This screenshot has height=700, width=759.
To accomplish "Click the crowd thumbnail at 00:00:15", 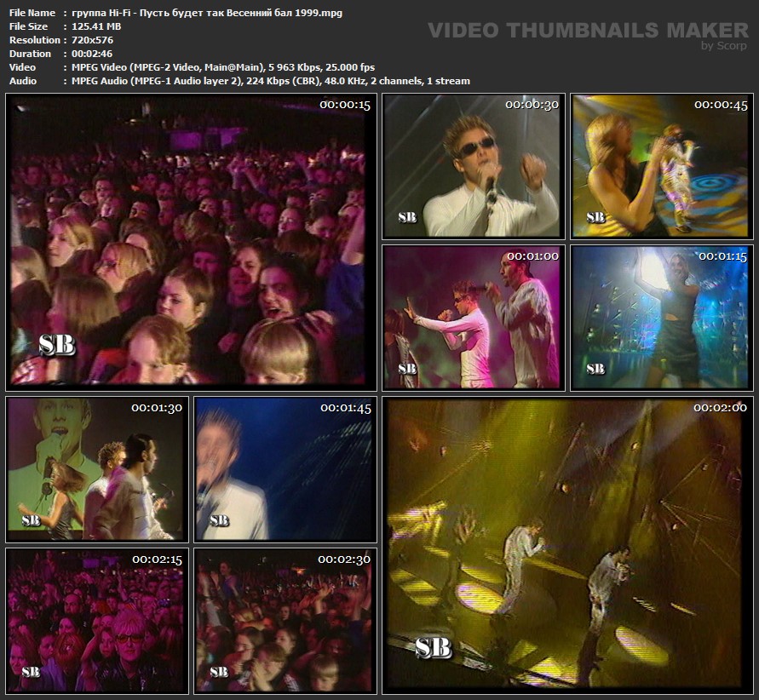I will 188,241.
